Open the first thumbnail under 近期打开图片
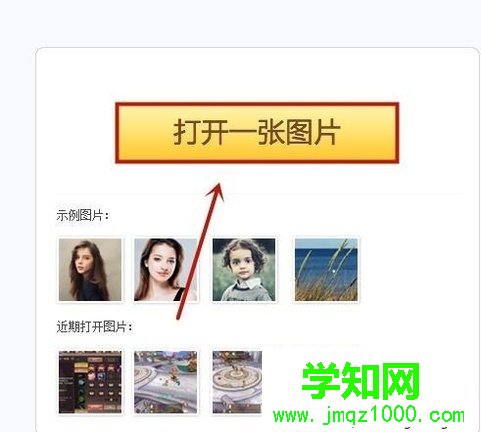This screenshot has height=432, width=481. tap(90, 382)
